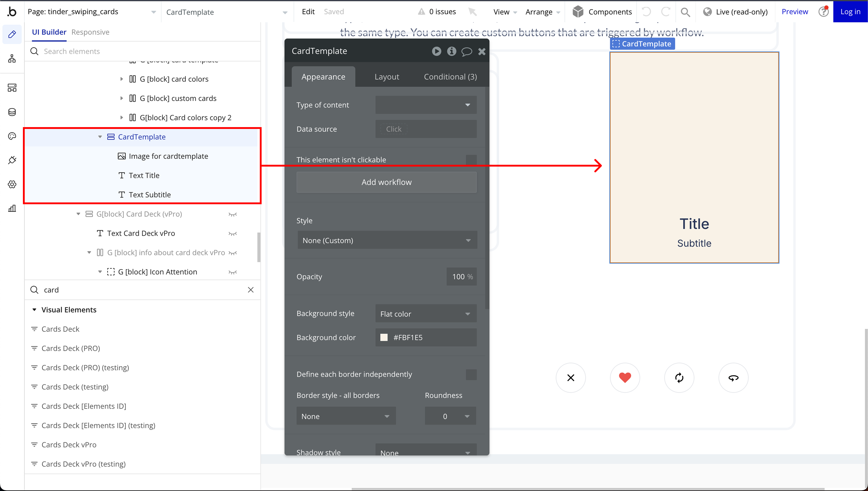Click the red heart like button

(625, 377)
